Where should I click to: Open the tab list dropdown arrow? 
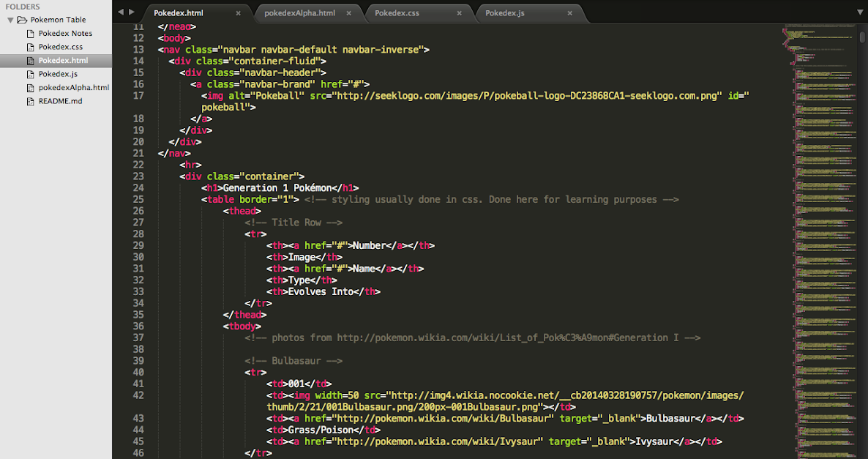(x=860, y=12)
